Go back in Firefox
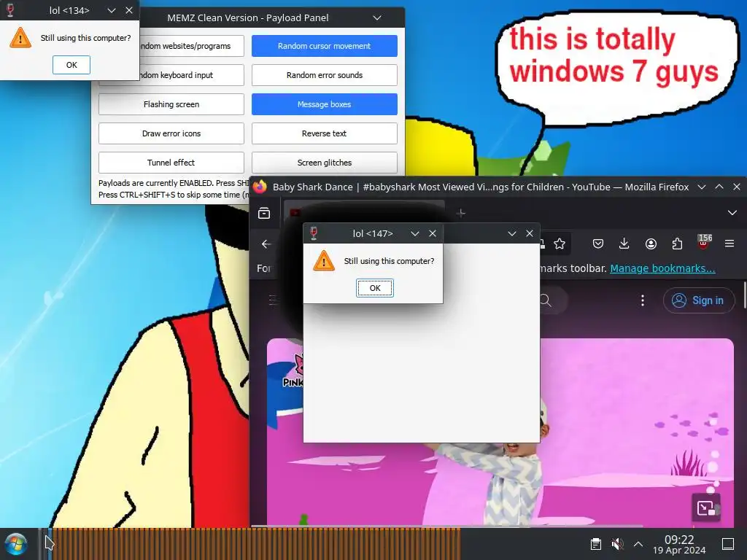The height and width of the screenshot is (560, 747). tap(266, 244)
